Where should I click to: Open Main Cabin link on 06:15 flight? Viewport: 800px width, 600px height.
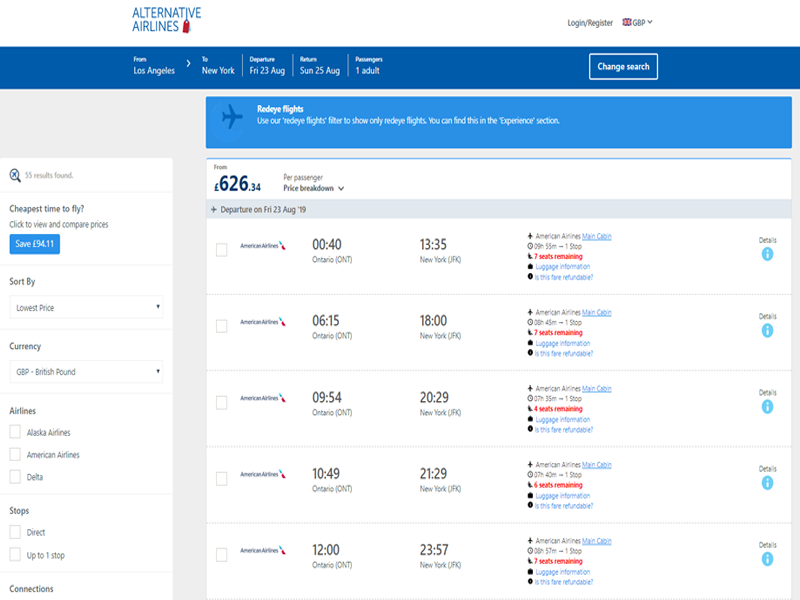[596, 312]
